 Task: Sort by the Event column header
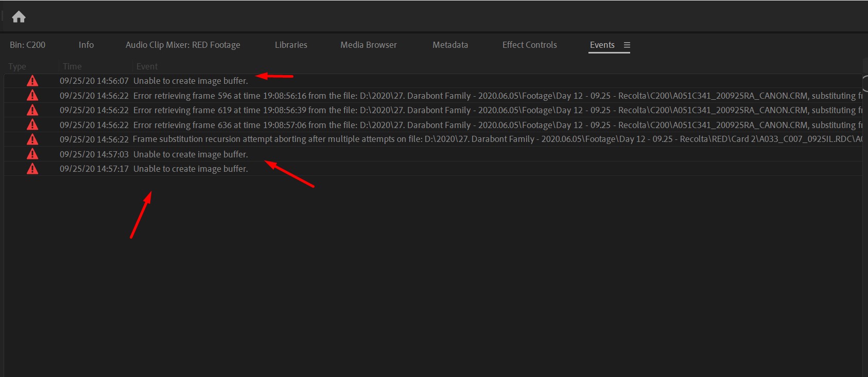pos(147,66)
